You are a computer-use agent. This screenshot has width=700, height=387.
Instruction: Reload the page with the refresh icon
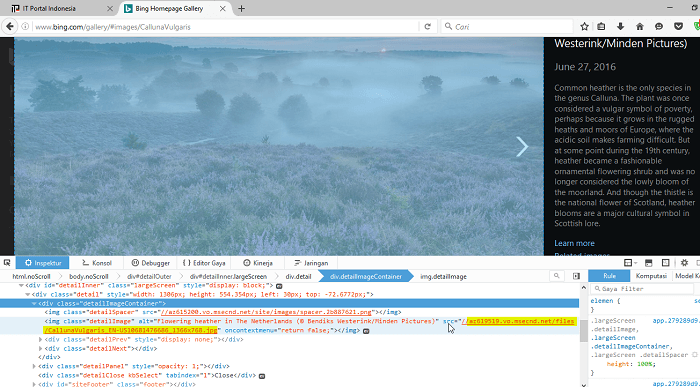click(x=427, y=27)
